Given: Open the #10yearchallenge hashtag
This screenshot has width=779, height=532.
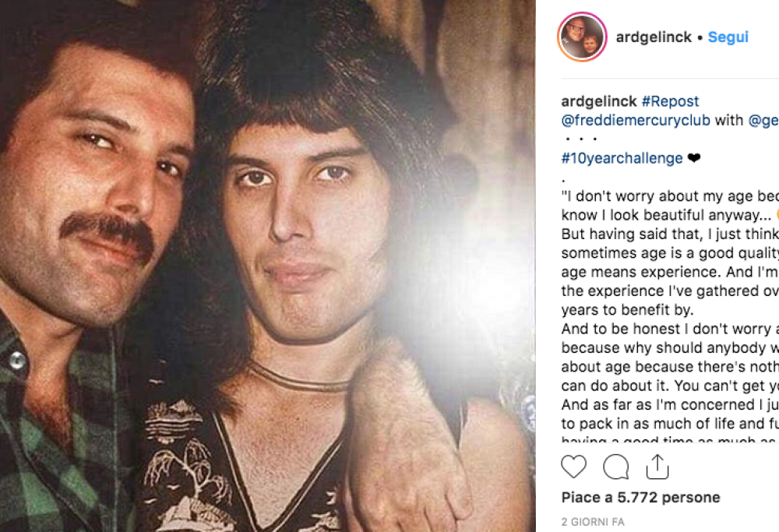Looking at the screenshot, I should coord(622,158).
